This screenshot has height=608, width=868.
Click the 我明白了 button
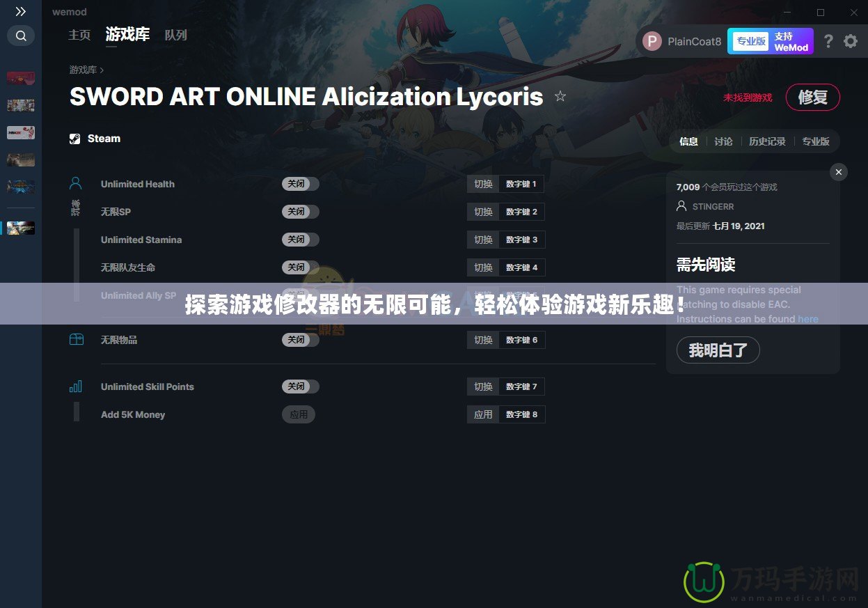click(x=718, y=350)
